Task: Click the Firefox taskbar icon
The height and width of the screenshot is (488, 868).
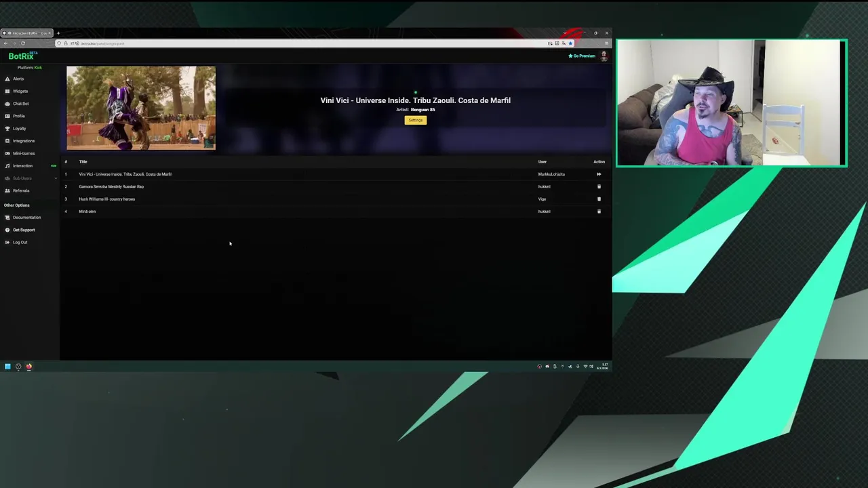Action: (x=29, y=367)
